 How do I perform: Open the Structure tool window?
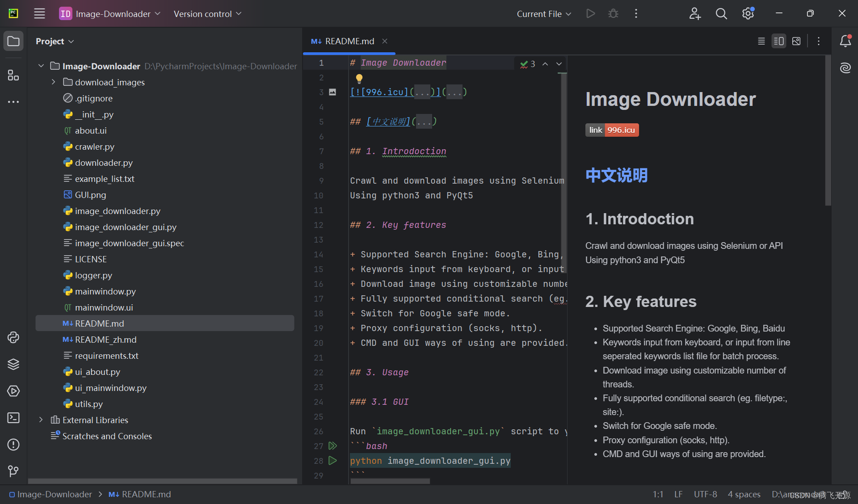(x=13, y=75)
